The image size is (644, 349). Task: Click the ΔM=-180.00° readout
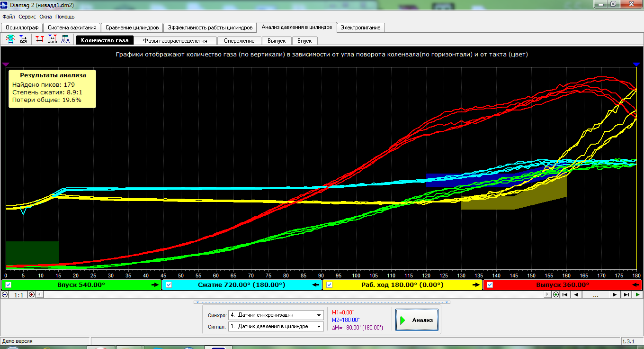tap(357, 328)
